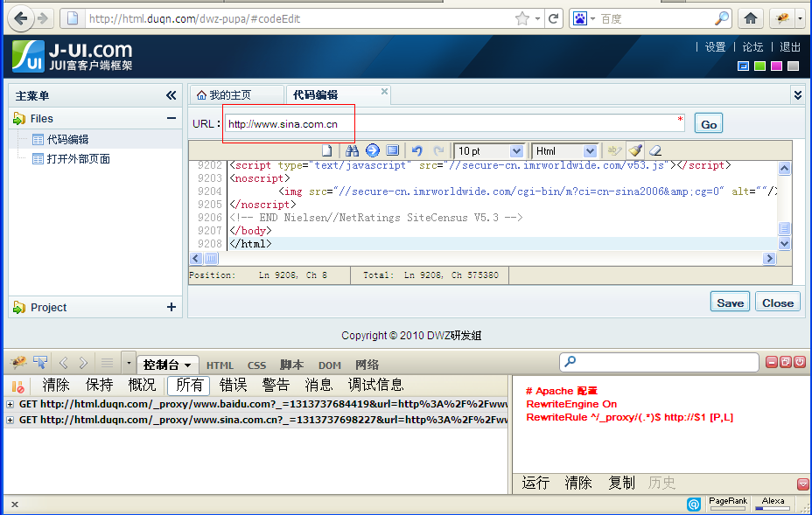
Task: Select the magenta theme swatch
Action: pyautogui.click(x=776, y=66)
